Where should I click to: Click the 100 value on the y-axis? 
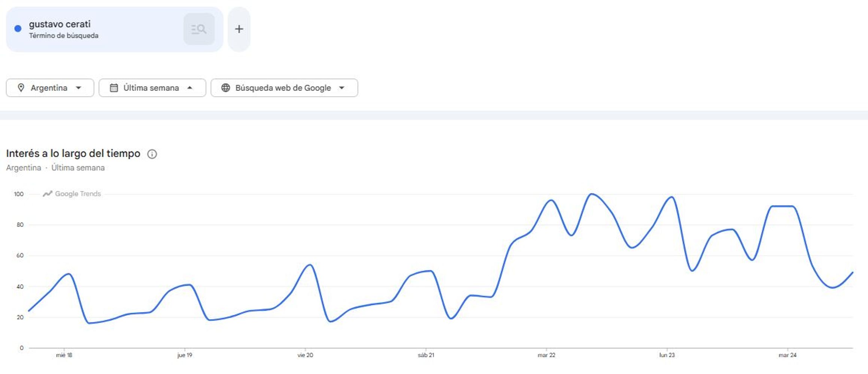click(x=19, y=194)
